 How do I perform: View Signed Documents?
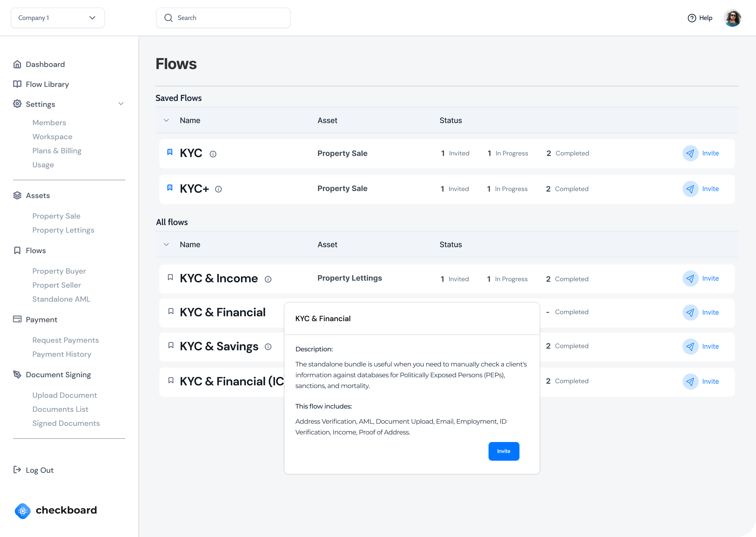click(66, 423)
